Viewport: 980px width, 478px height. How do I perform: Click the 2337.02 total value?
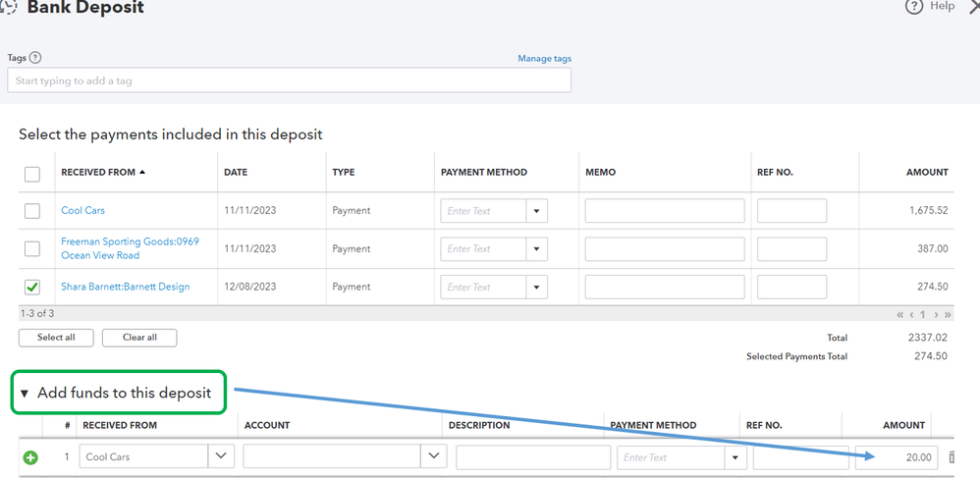click(x=928, y=338)
